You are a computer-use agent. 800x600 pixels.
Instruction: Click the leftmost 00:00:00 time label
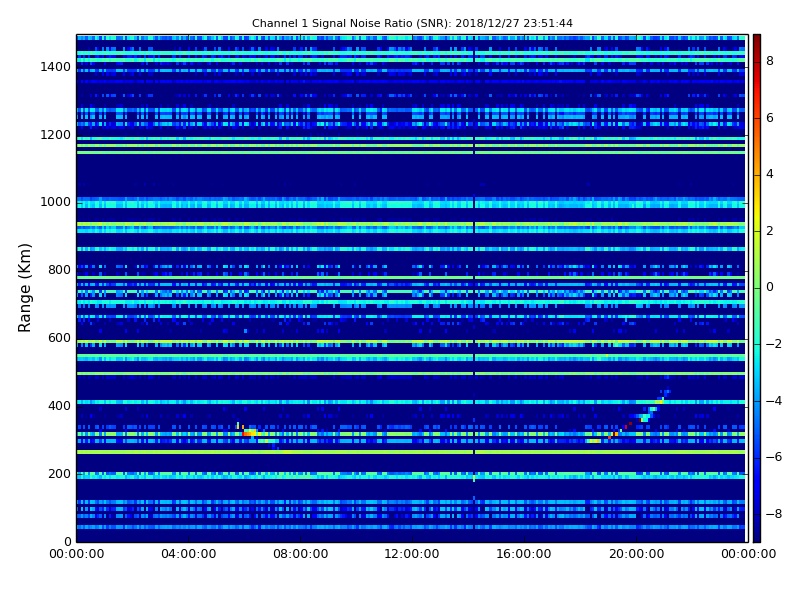[77, 554]
